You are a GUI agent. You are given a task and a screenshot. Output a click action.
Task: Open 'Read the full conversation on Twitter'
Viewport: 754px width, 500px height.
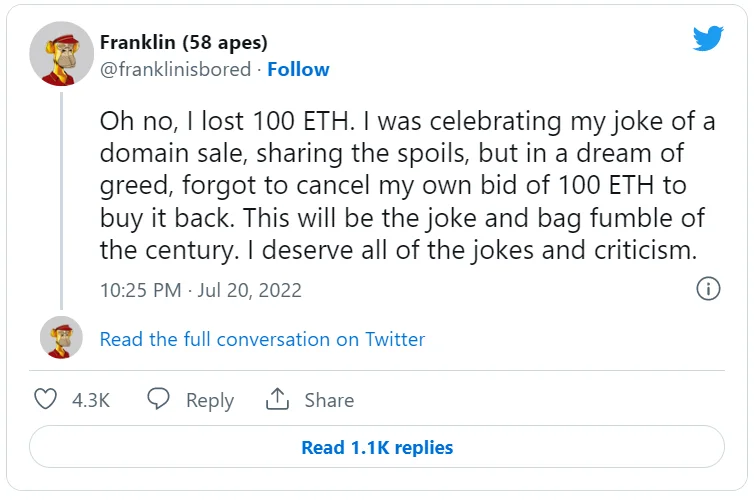pyautogui.click(x=262, y=339)
